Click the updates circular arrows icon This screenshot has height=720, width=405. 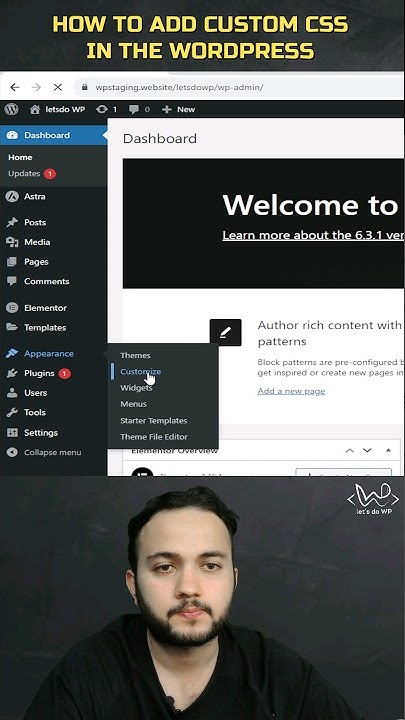102,109
